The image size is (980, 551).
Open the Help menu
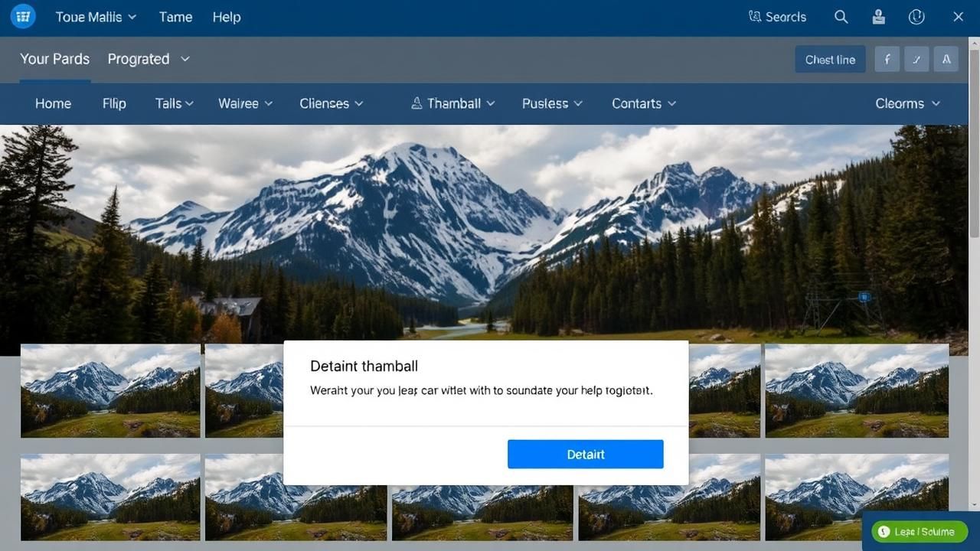226,17
